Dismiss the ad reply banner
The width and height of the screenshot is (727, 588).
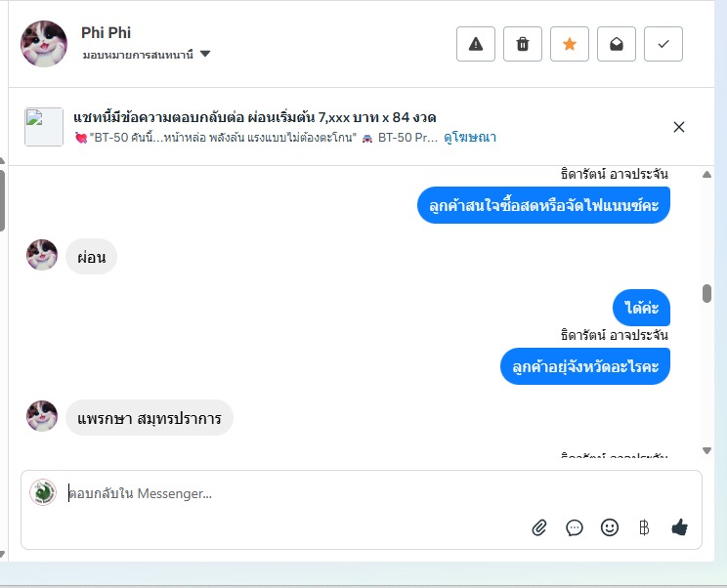(679, 127)
